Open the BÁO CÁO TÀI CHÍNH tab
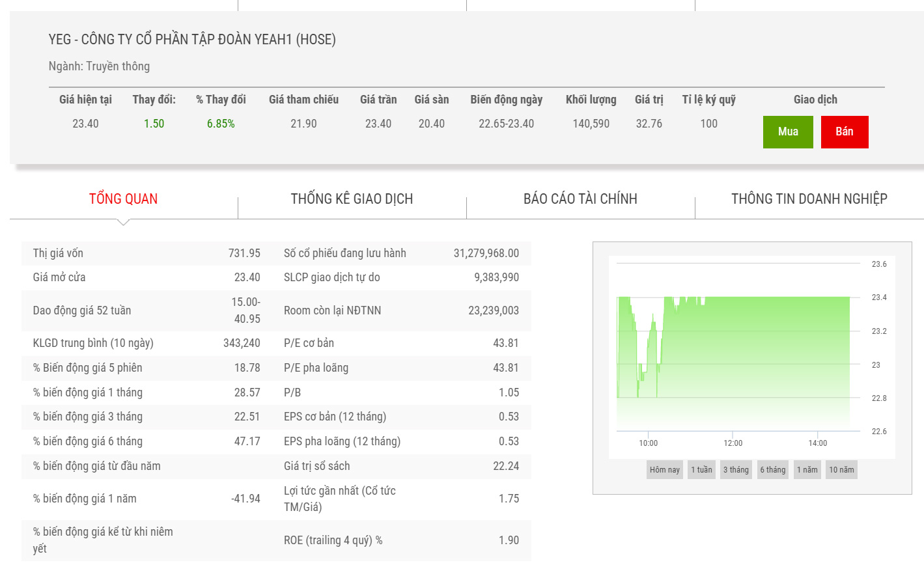 point(580,199)
